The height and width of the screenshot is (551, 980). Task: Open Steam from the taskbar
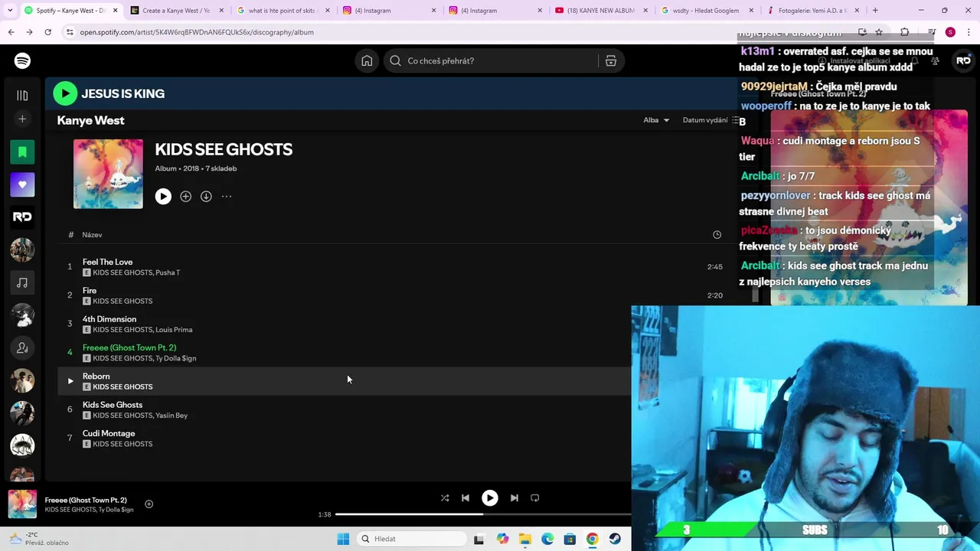(615, 539)
